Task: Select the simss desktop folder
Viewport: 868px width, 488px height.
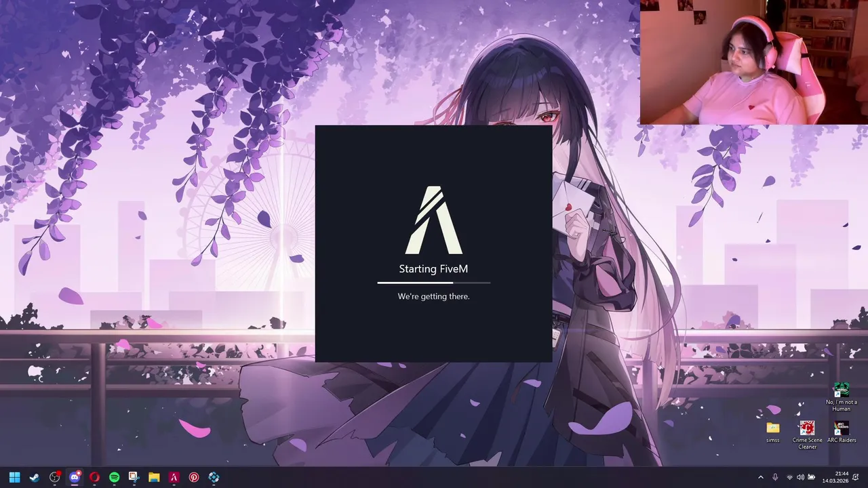Action: point(773,431)
